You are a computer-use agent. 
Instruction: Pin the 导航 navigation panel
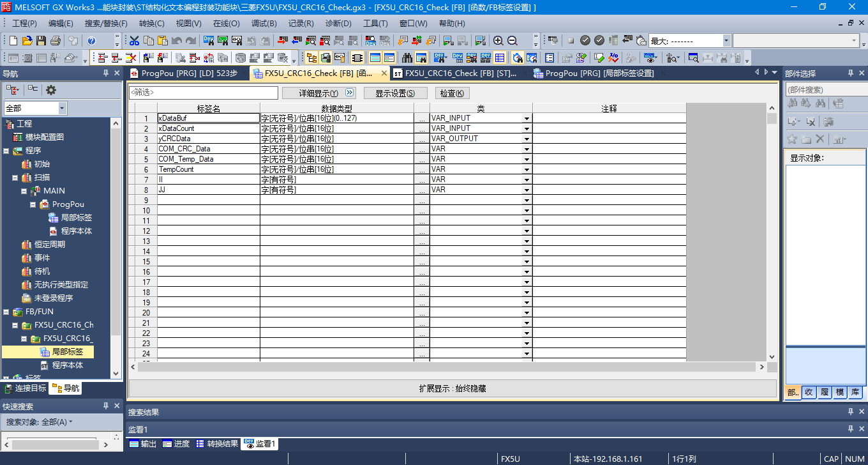(106, 73)
